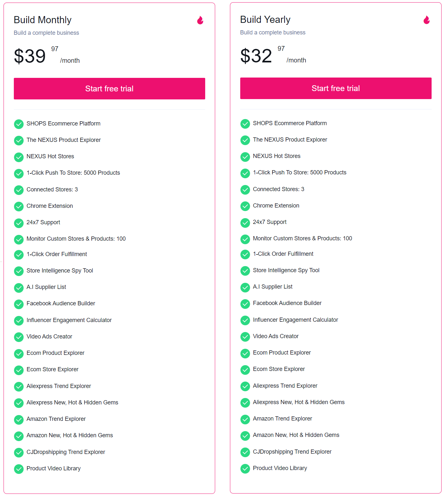This screenshot has width=448, height=499.
Task: Click the checkmark beside yearly Chrome Extension
Action: [x=245, y=206]
